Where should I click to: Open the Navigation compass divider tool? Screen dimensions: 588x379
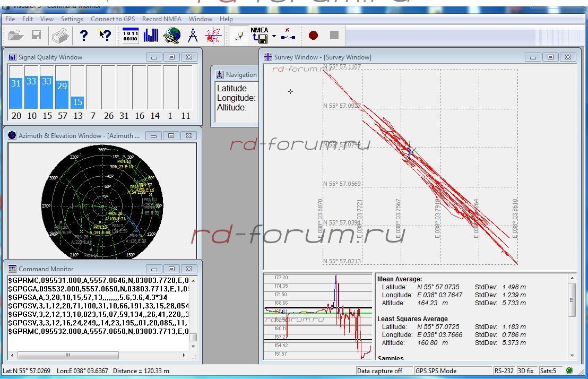pos(193,36)
